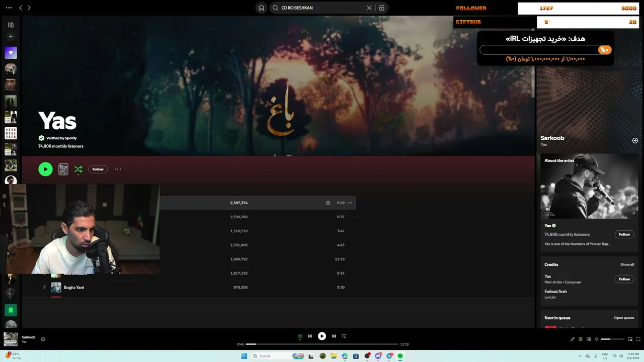Open more options for the 5:29 track
This screenshot has height=362, width=644.
350,203
